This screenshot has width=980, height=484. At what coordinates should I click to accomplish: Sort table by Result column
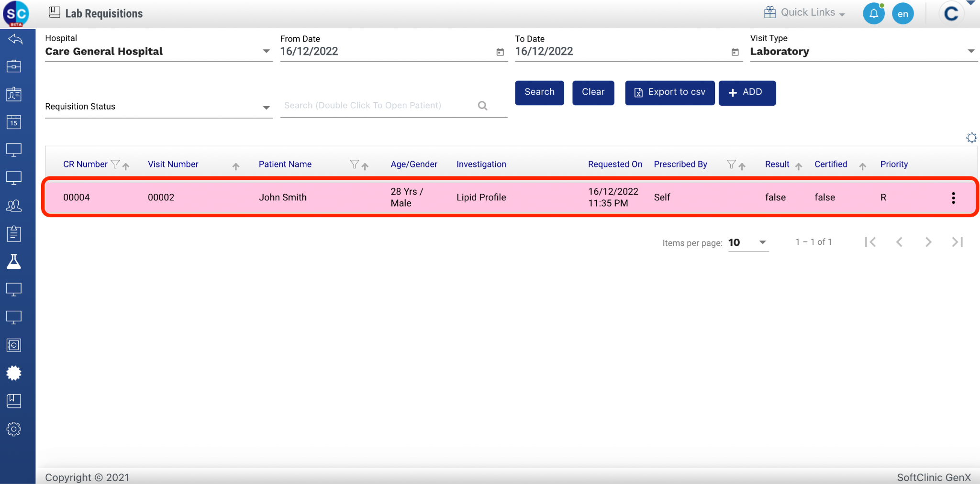pyautogui.click(x=798, y=166)
